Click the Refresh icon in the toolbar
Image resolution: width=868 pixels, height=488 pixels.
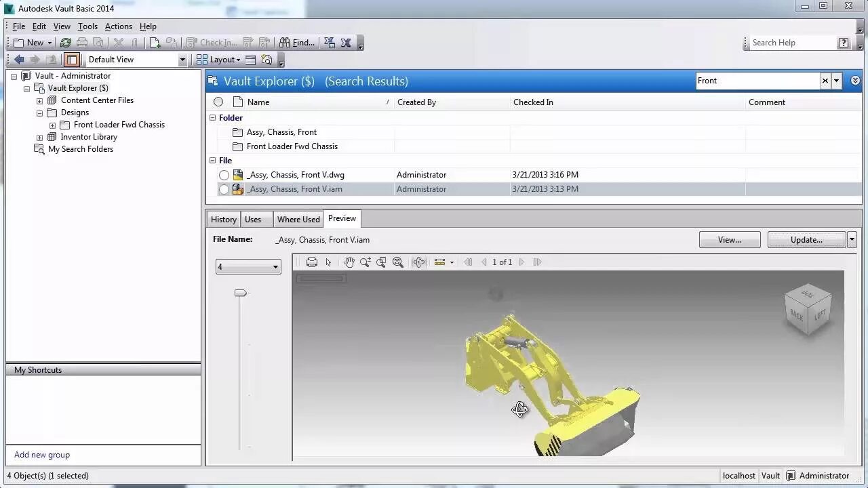pyautogui.click(x=66, y=43)
